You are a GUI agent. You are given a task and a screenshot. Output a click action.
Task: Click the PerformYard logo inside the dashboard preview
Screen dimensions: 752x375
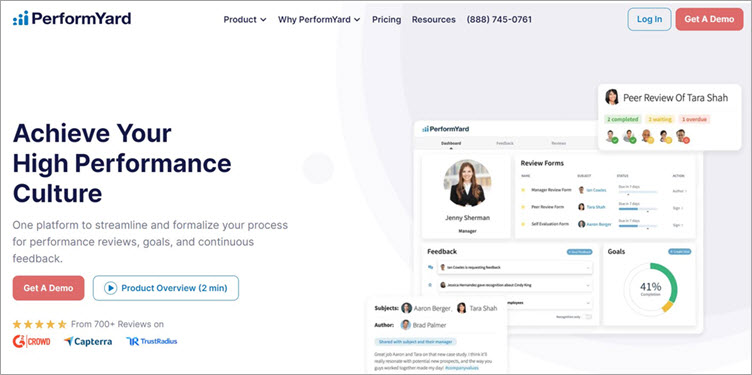445,129
